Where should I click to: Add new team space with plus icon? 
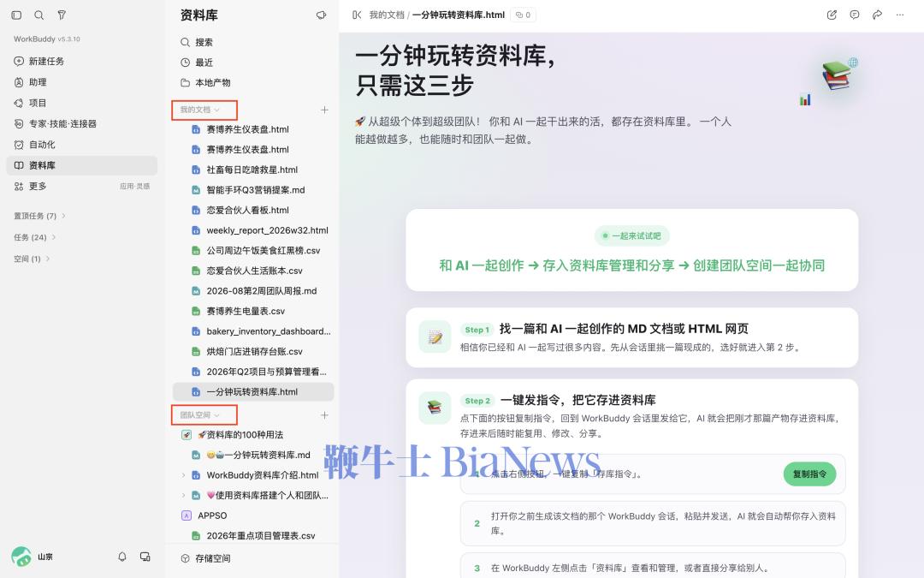[x=324, y=415]
